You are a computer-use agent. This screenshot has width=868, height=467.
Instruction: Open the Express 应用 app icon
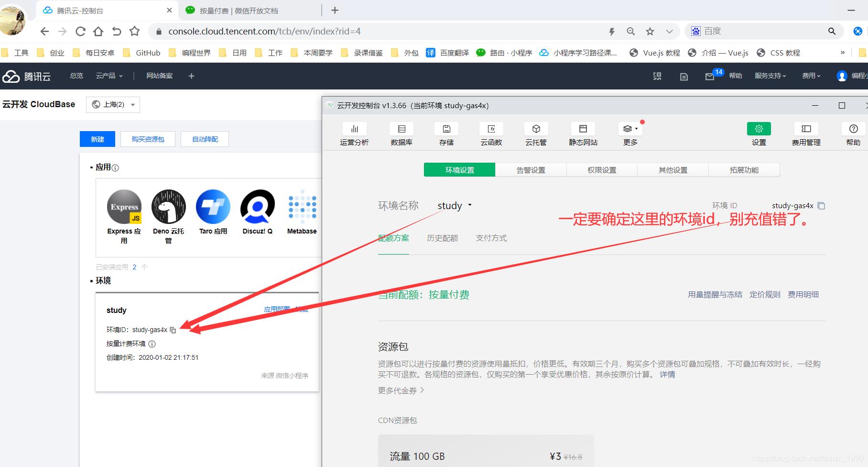124,207
